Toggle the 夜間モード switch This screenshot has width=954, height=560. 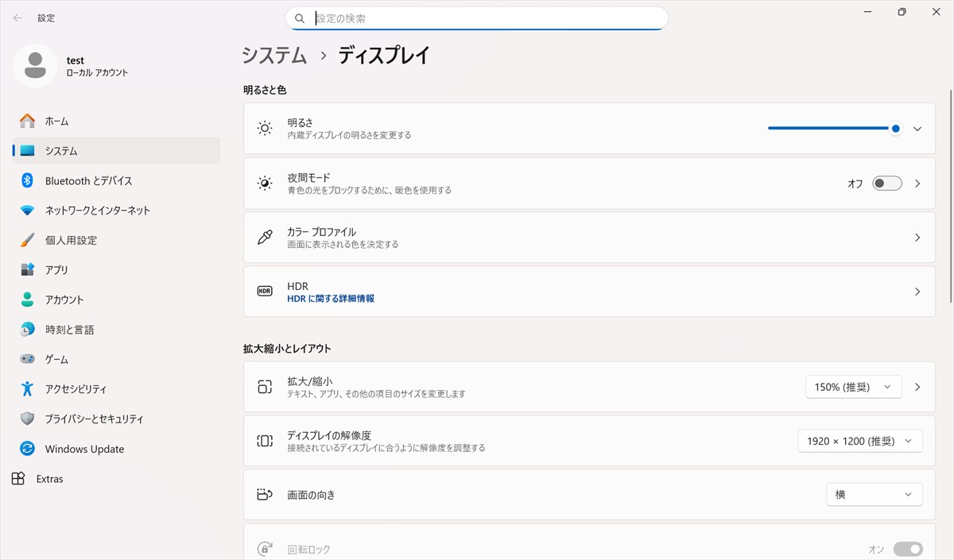[x=886, y=183]
